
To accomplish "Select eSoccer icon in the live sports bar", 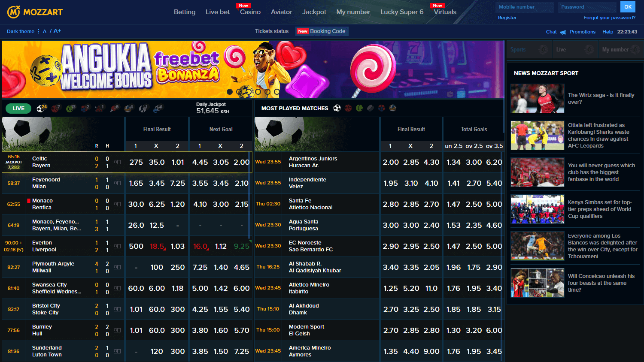I will 156,109.
